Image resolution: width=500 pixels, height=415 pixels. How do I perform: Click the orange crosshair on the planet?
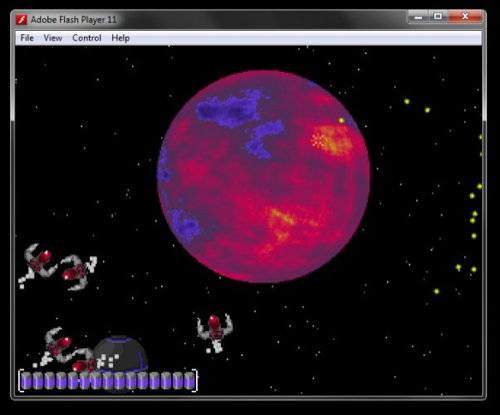pos(318,140)
